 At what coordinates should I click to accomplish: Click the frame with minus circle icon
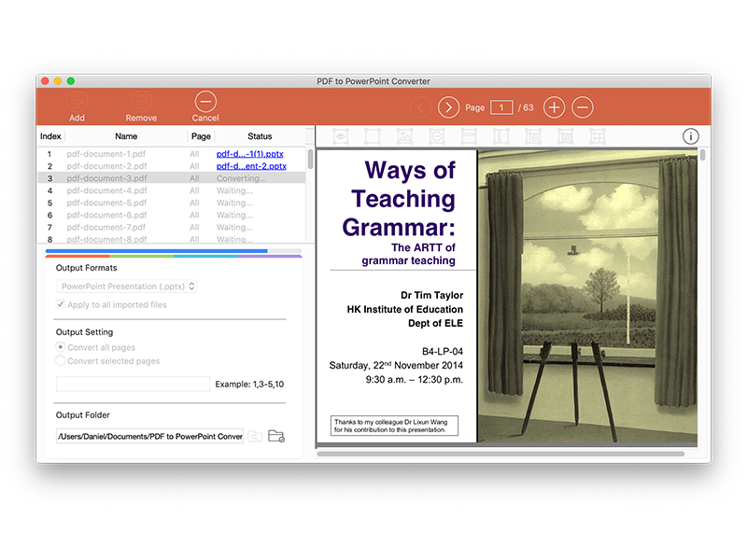tap(437, 136)
